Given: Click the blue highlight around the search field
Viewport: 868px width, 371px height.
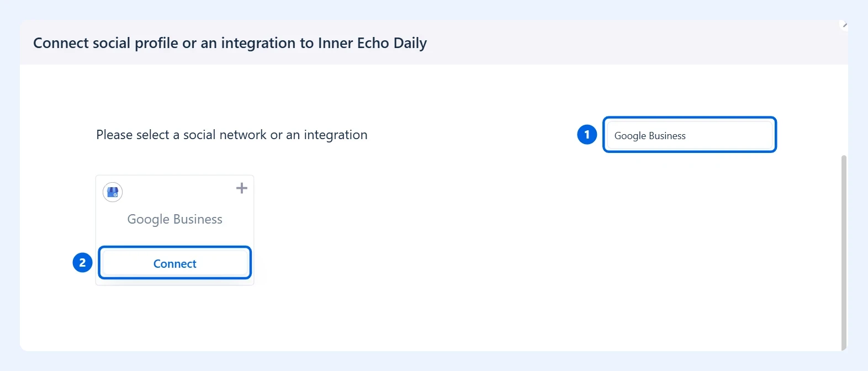Looking at the screenshot, I should (690, 118).
